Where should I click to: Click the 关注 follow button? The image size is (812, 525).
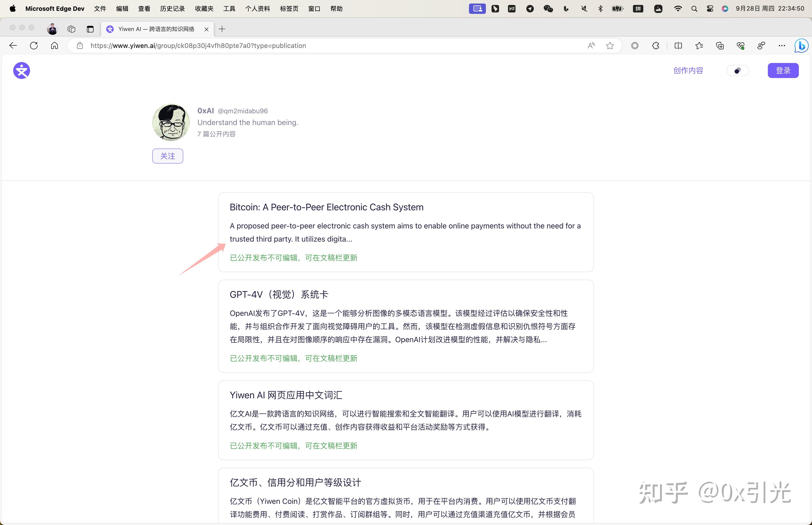pos(168,156)
